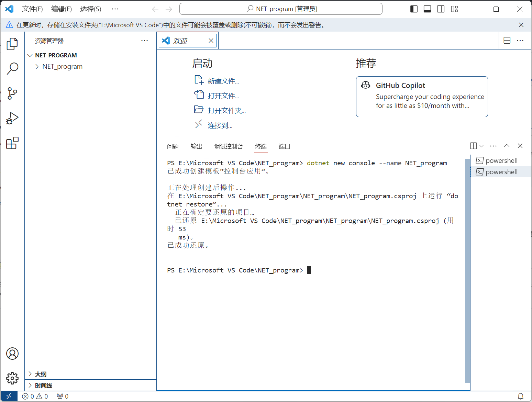Open the Manage gear settings icon

12,378
